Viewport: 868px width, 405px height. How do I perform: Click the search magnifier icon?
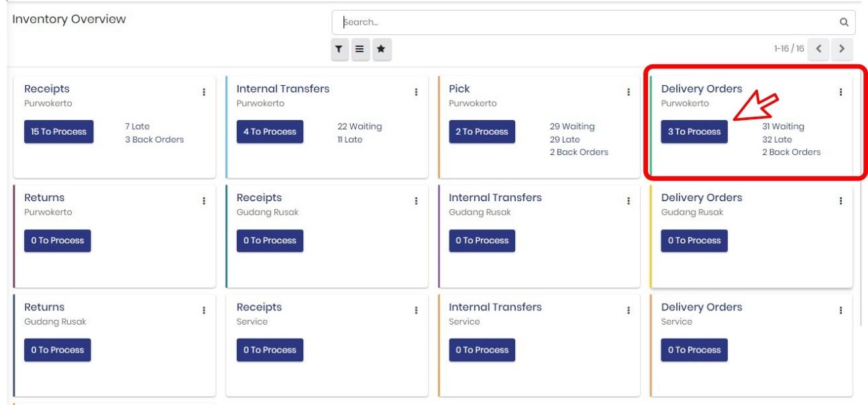point(845,22)
